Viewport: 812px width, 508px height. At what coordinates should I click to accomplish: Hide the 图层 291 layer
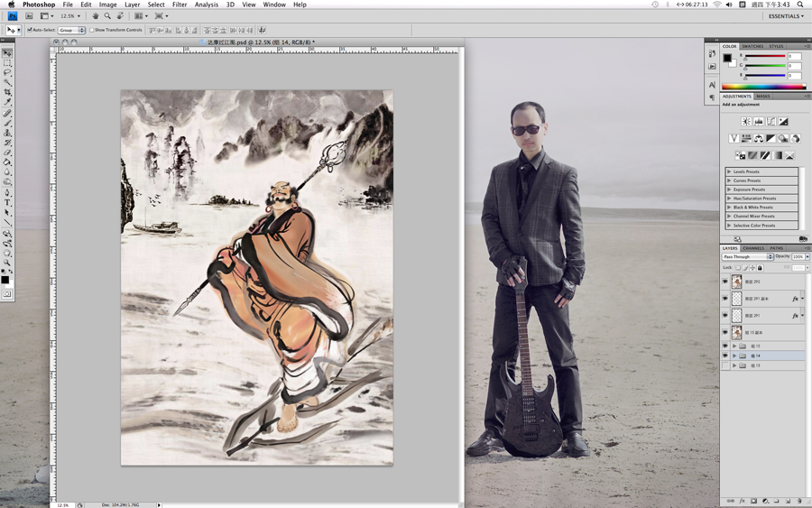coord(725,316)
